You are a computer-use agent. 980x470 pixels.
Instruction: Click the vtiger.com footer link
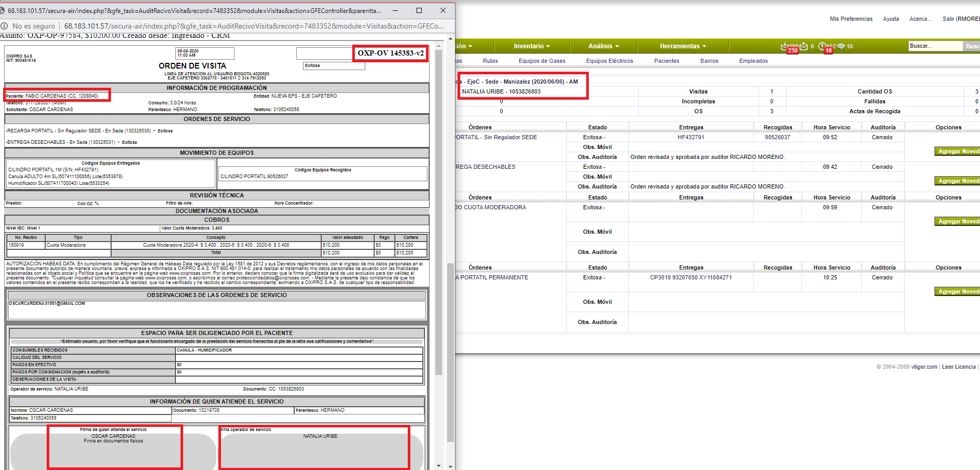tap(924, 367)
